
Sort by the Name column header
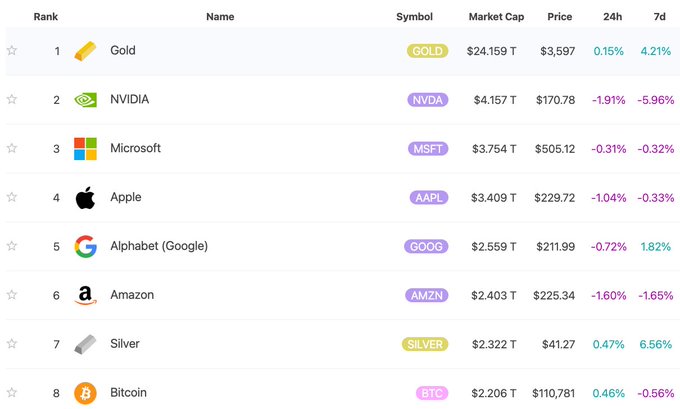pos(220,16)
